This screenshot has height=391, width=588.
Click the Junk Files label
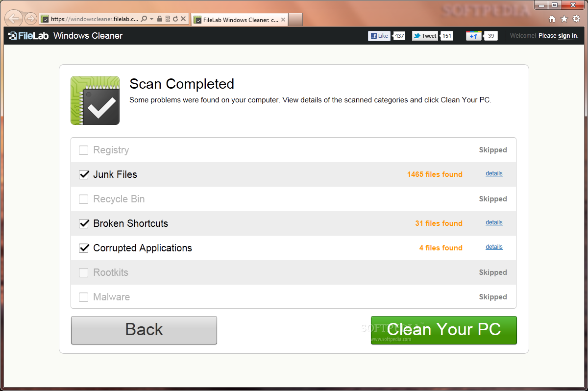(115, 174)
